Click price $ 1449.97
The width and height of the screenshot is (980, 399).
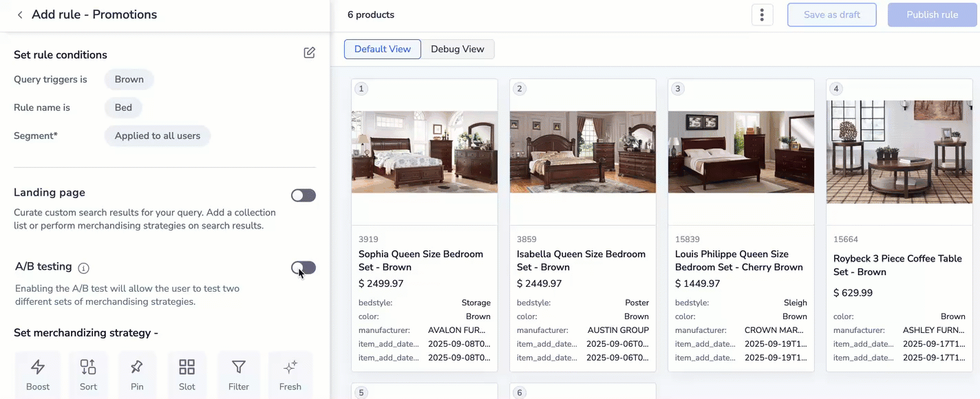click(698, 283)
